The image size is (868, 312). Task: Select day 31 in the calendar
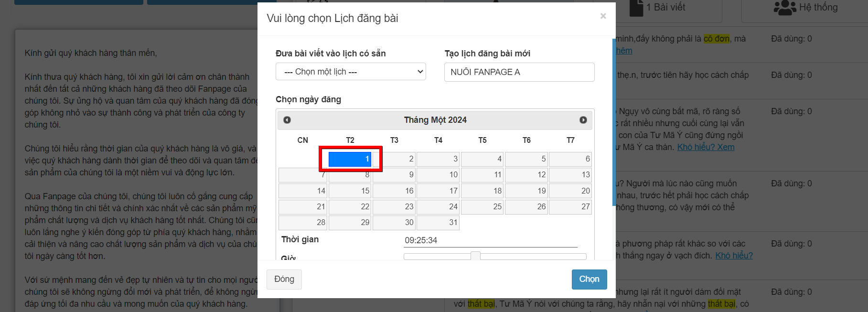coord(438,223)
